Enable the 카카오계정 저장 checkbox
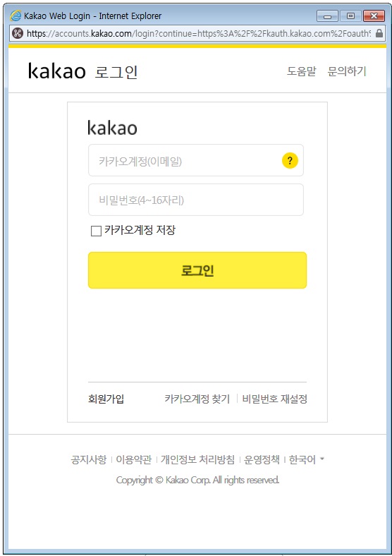The width and height of the screenshot is (392, 556). click(x=96, y=231)
